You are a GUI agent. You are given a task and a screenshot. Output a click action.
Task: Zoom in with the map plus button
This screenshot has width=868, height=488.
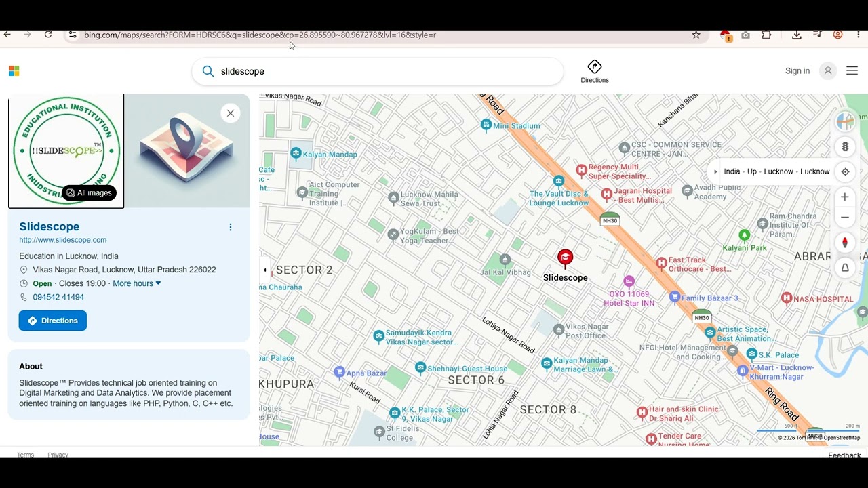click(x=845, y=197)
